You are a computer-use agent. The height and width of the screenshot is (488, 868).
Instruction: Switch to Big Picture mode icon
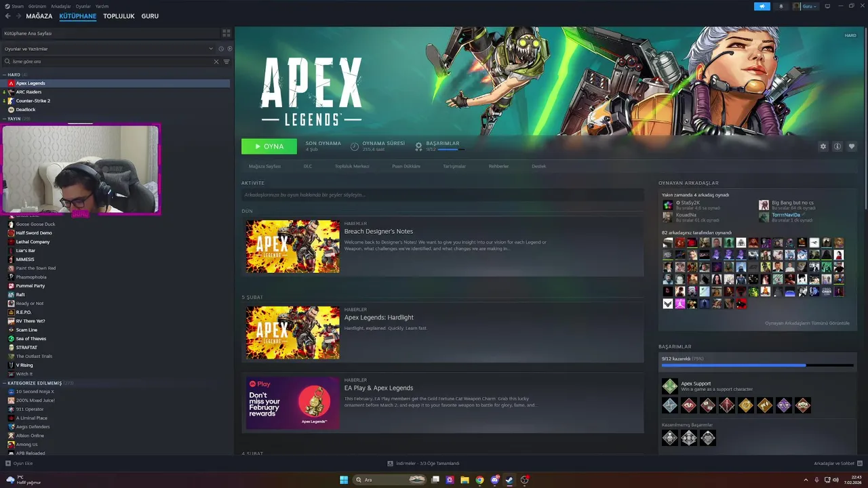[x=827, y=6]
